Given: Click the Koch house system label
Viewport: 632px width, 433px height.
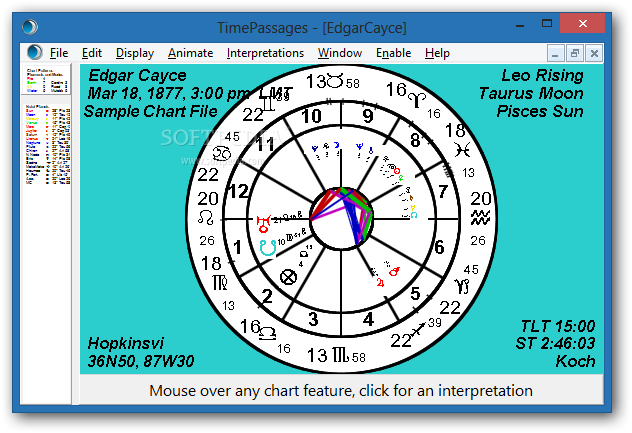Looking at the screenshot, I should click(575, 361).
